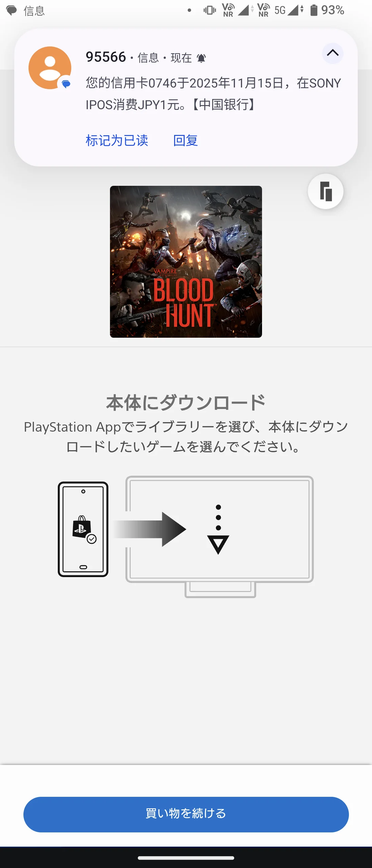The height and width of the screenshot is (868, 372).
Task: Tap the messaging app icon in the status bar
Action: [x=12, y=11]
